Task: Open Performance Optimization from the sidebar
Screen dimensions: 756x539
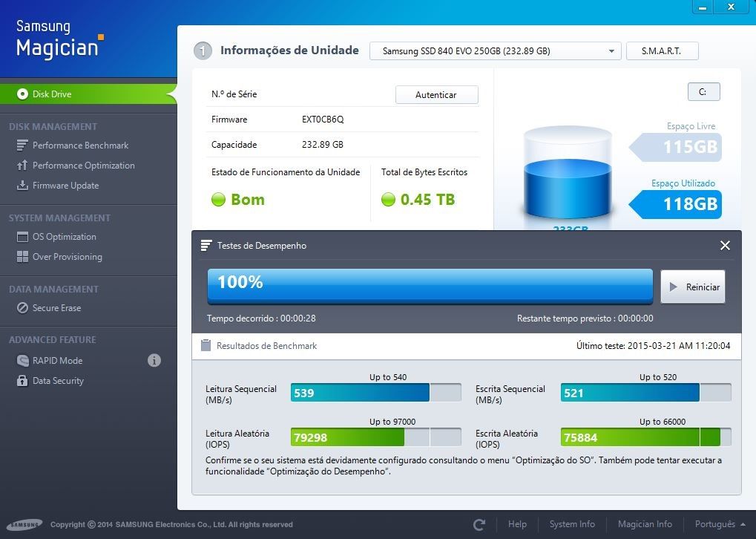Action: click(x=83, y=166)
